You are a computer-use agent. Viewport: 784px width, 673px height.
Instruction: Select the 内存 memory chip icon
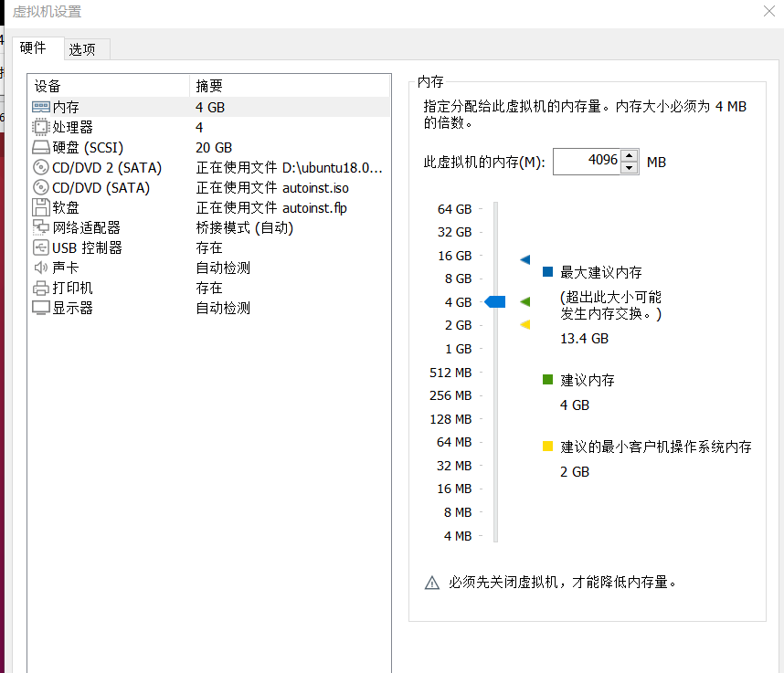[x=40, y=107]
